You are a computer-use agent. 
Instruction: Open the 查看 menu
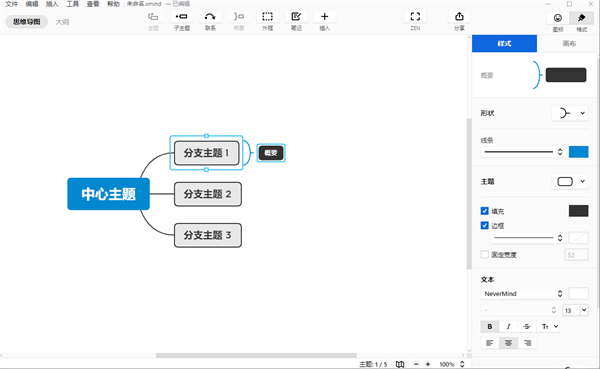93,4
